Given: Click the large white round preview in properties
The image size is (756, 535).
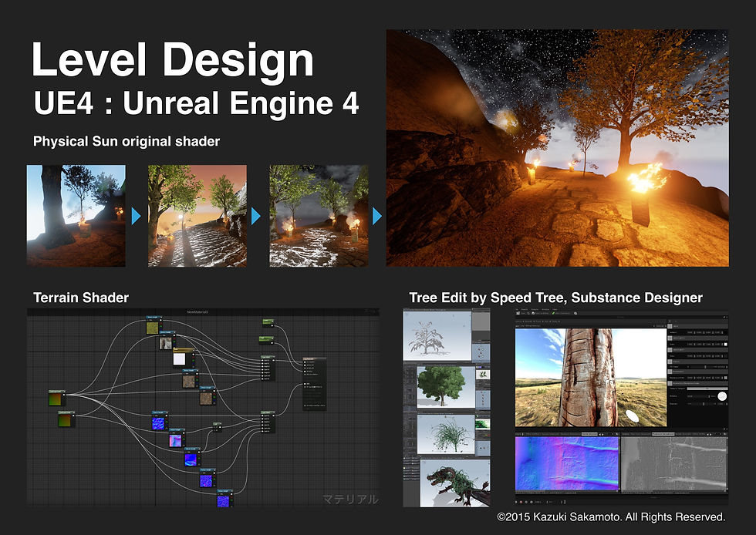Looking at the screenshot, I should 722,396.
